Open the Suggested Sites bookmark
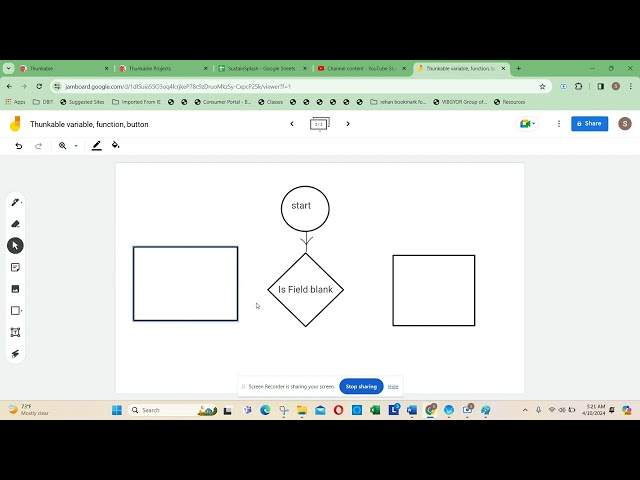This screenshot has width=640, height=480. click(82, 102)
